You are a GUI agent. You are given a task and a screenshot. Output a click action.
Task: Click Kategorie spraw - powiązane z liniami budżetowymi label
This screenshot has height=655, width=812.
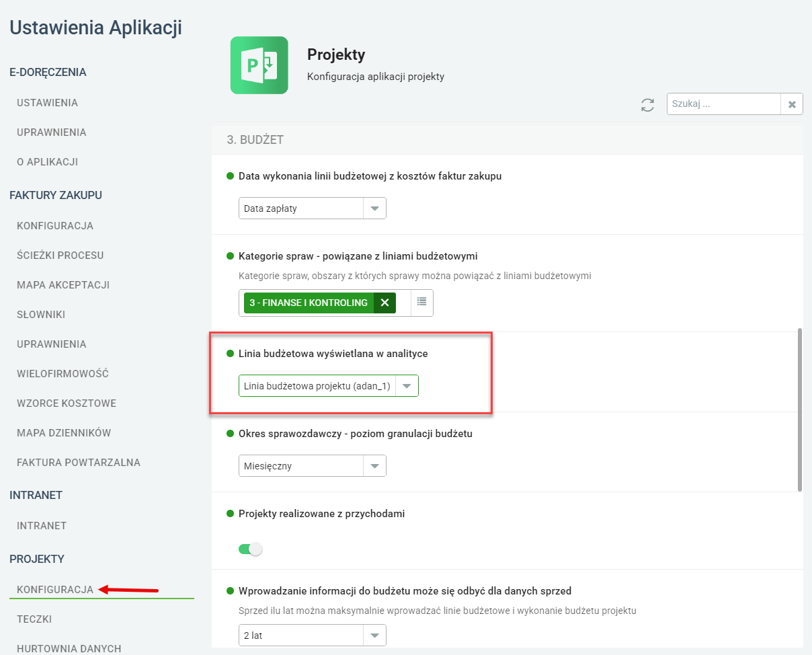pyautogui.click(x=358, y=256)
